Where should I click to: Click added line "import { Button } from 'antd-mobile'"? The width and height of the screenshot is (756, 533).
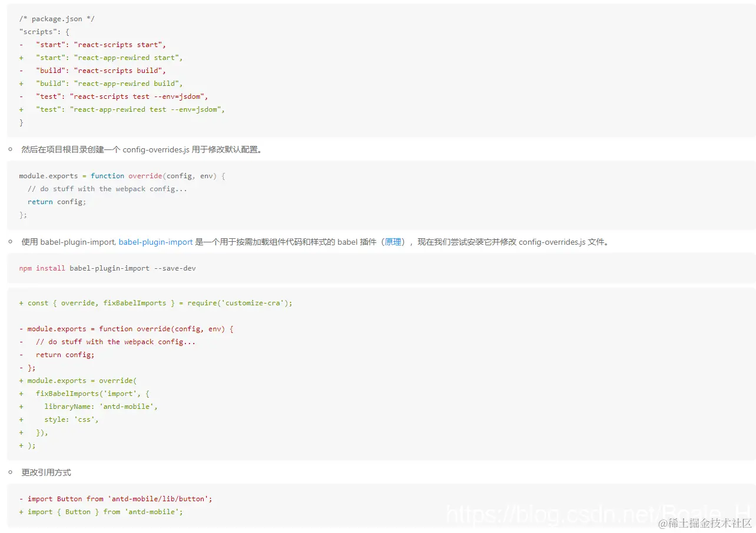tap(101, 512)
